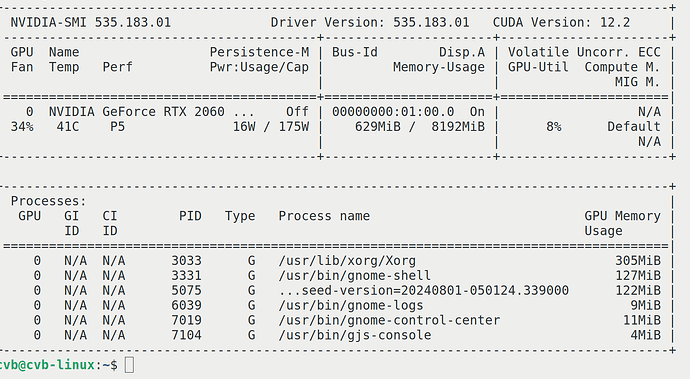Select the 41C temperature reading
The width and height of the screenshot is (690, 379).
(x=68, y=127)
